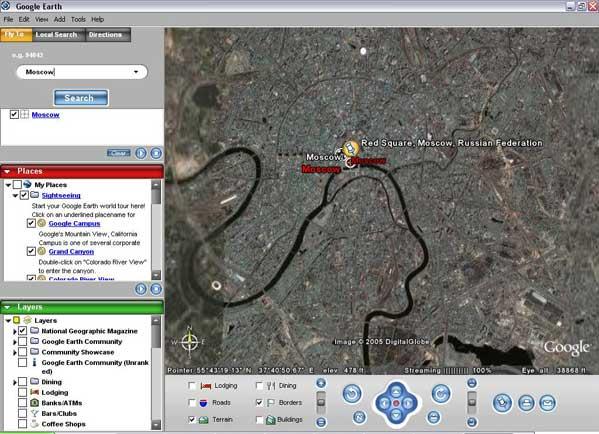Email the current view
Viewport: 599px width, 434px height.
tap(547, 403)
